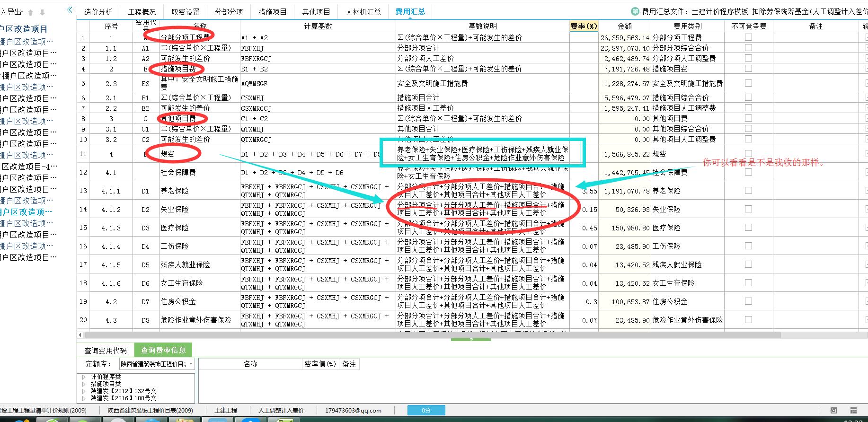This screenshot has width=868, height=422.
Task: Click the AQWMSGF calculation base cell
Action: coord(318,83)
